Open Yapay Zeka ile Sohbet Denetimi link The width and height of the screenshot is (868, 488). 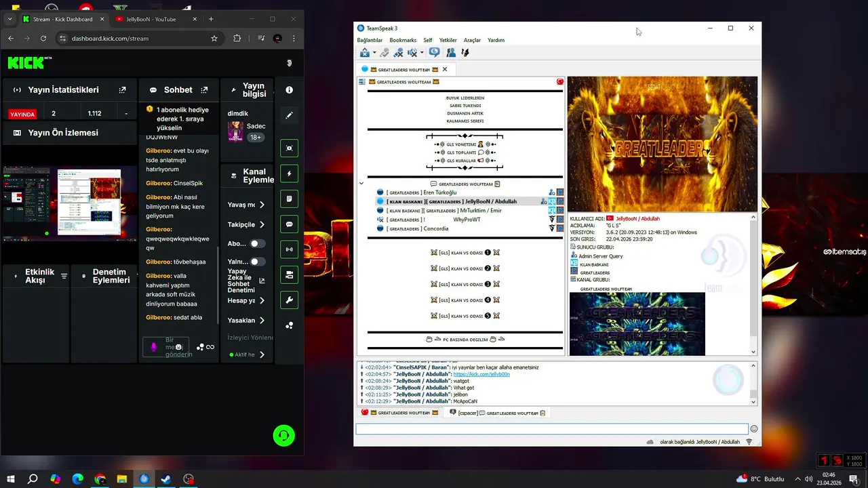[262, 281]
